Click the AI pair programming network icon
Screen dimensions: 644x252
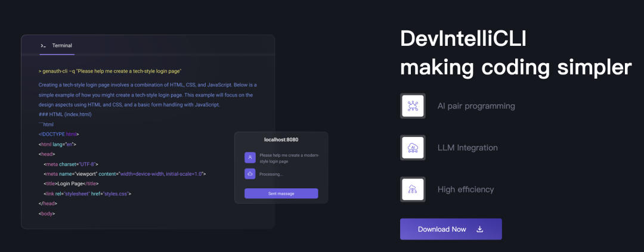413,106
